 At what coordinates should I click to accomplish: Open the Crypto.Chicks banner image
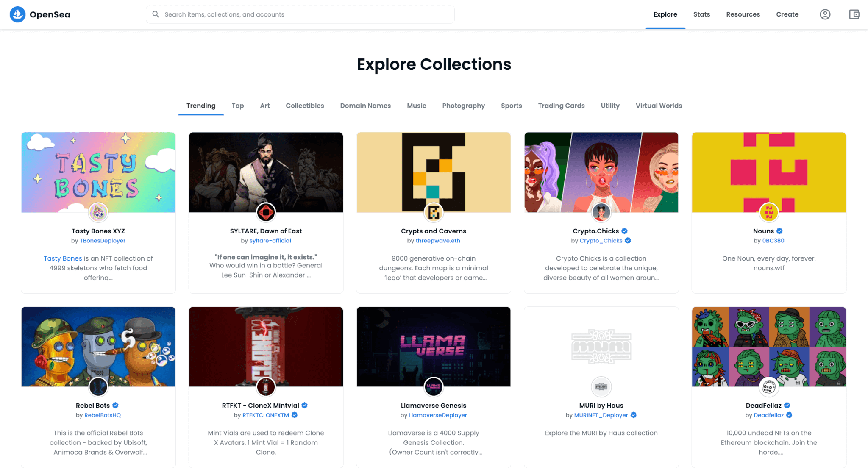tap(601, 172)
